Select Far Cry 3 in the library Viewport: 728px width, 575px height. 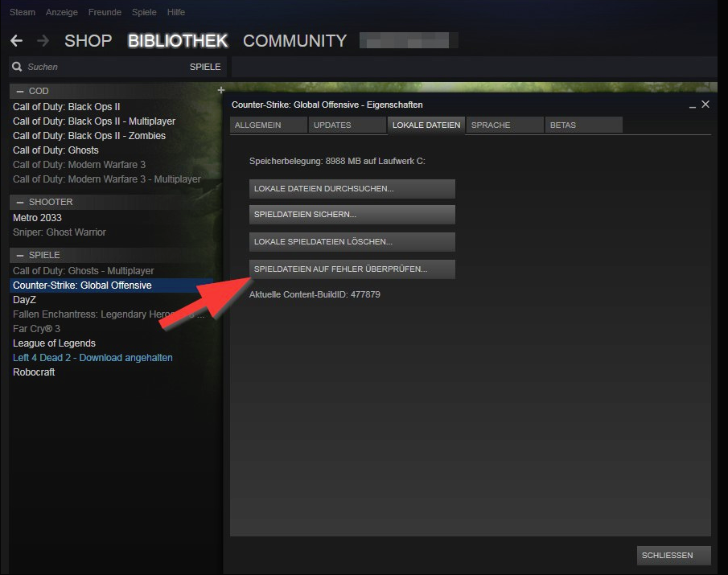37,329
